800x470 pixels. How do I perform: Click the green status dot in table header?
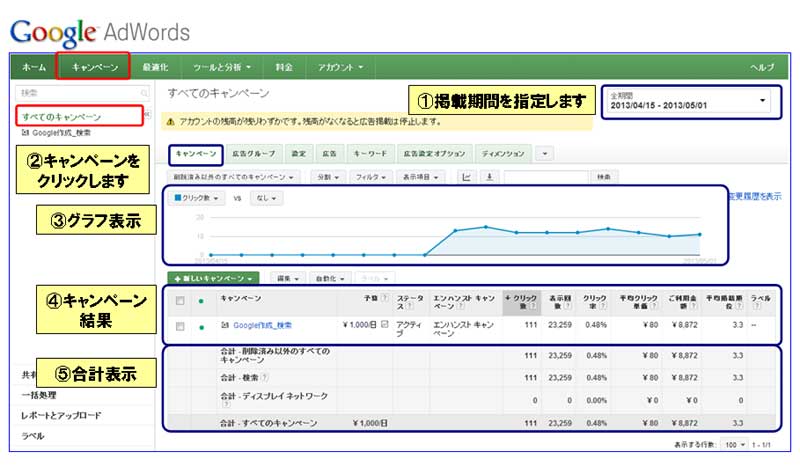coord(201,301)
